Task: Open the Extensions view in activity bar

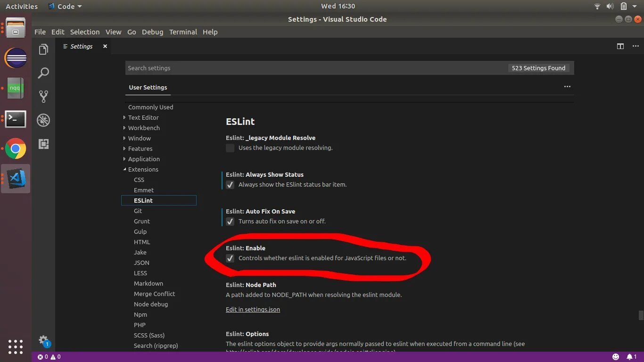Action: click(43, 144)
